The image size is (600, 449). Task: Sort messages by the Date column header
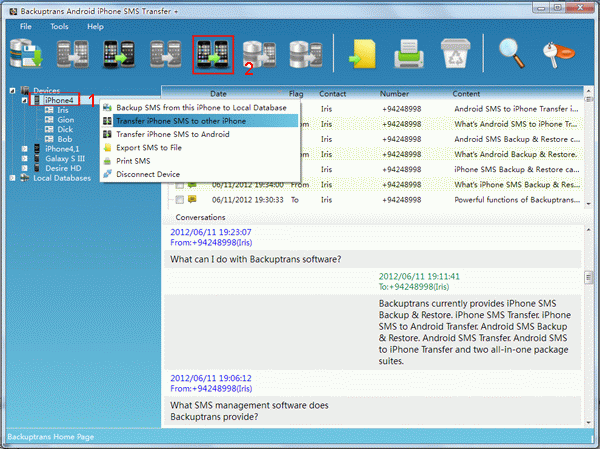coord(218,94)
